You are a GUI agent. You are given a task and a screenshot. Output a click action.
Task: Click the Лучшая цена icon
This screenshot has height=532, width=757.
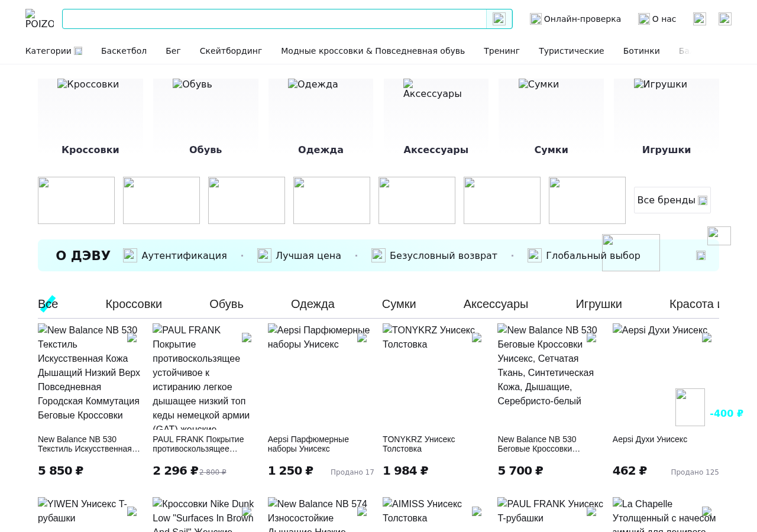pyautogui.click(x=264, y=255)
